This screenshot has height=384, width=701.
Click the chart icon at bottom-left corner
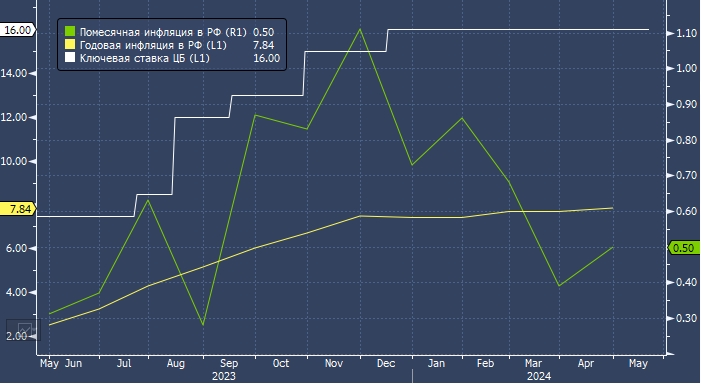pyautogui.click(x=24, y=330)
